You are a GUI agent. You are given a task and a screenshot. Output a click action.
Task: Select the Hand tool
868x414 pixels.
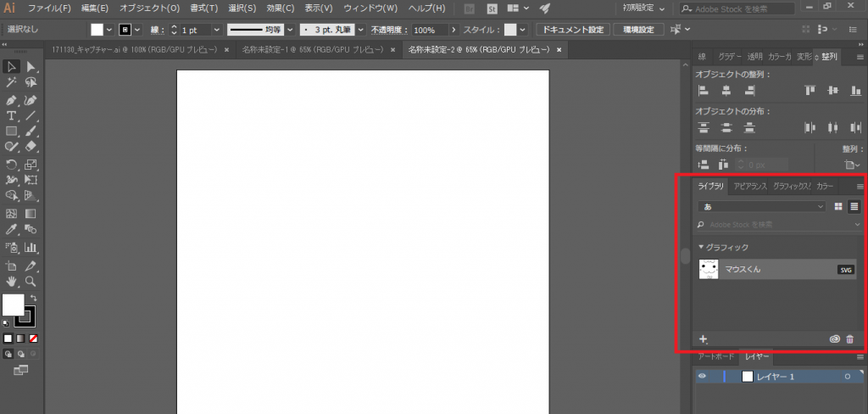pos(12,280)
